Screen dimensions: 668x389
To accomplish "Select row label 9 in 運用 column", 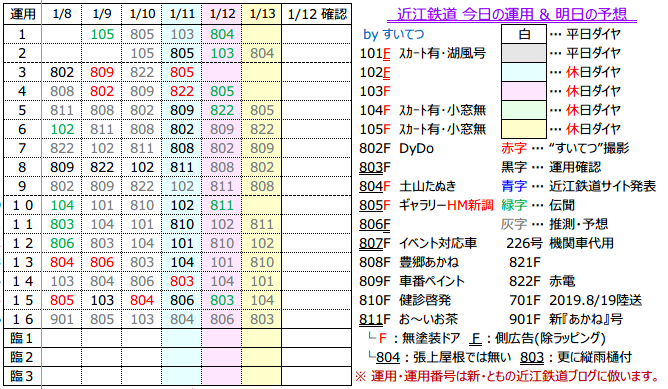I will pyautogui.click(x=22, y=186).
